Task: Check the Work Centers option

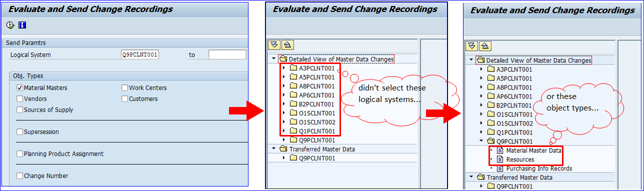Action: pos(125,88)
